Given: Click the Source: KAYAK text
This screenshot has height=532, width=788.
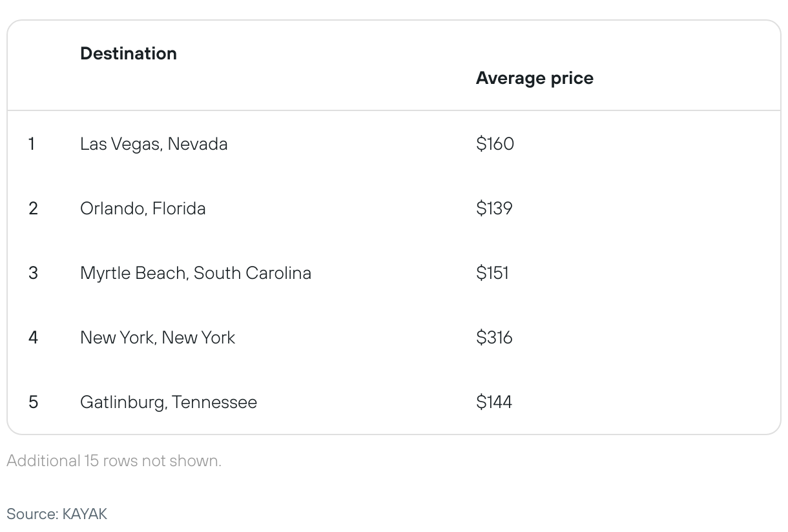Looking at the screenshot, I should point(57,514).
